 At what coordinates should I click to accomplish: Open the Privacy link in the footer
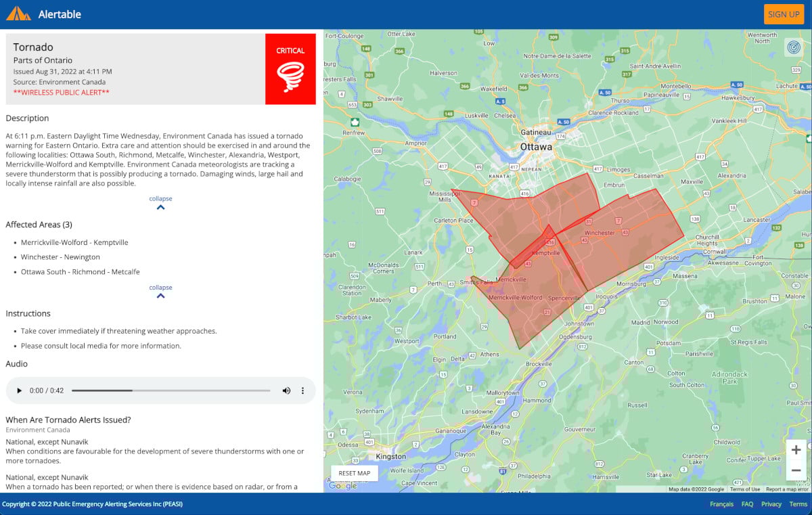click(771, 503)
